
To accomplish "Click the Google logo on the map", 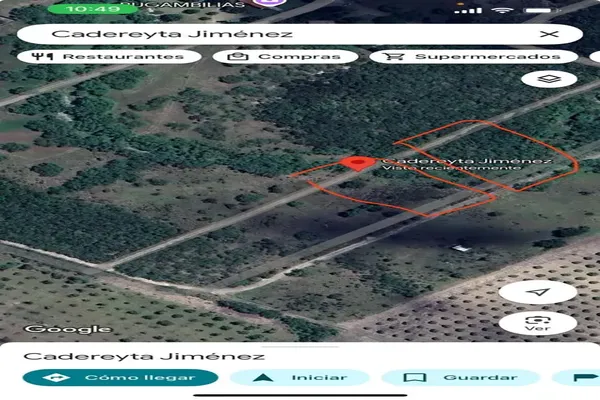I will (68, 329).
